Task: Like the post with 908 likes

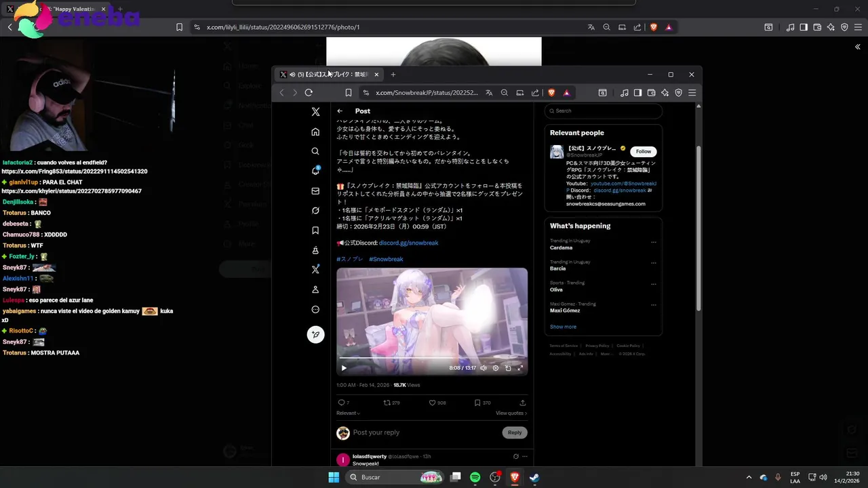Action: [437, 403]
